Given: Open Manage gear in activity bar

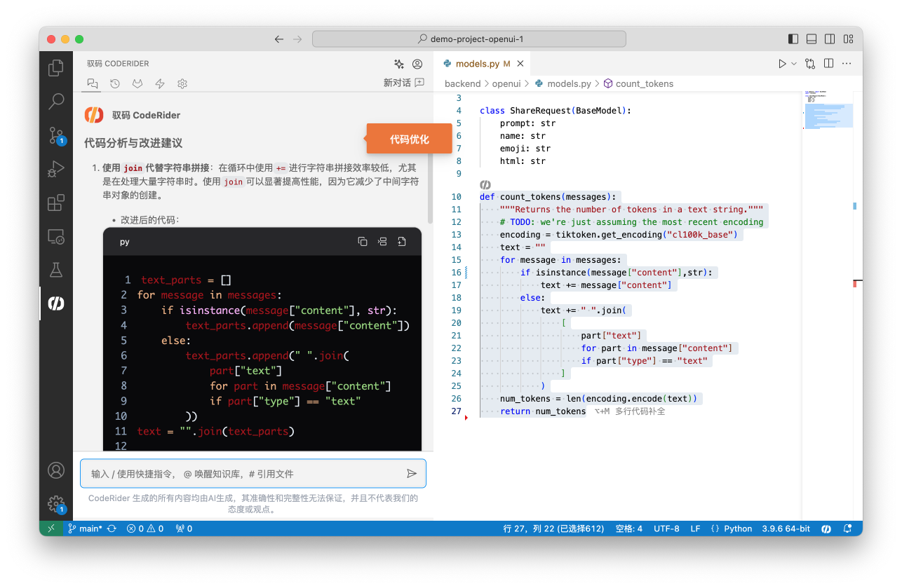Looking at the screenshot, I should 56,504.
